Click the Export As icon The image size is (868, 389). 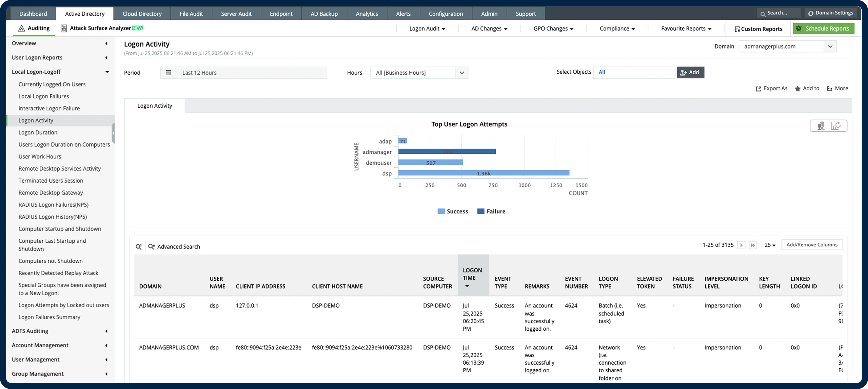(758, 89)
